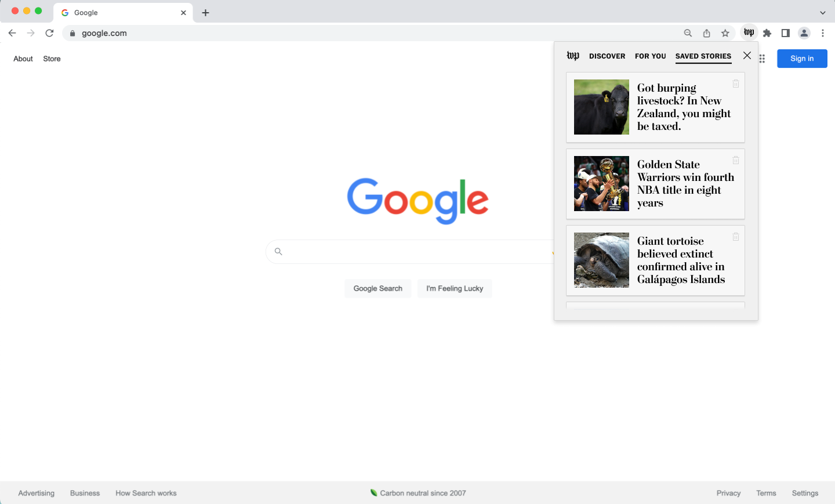Expand the tab search chevron
835x504 pixels.
(x=823, y=13)
